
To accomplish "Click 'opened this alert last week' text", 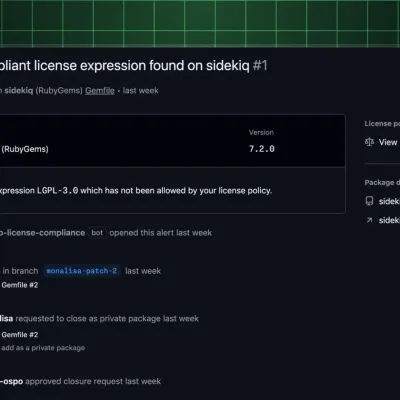I will click(x=160, y=233).
